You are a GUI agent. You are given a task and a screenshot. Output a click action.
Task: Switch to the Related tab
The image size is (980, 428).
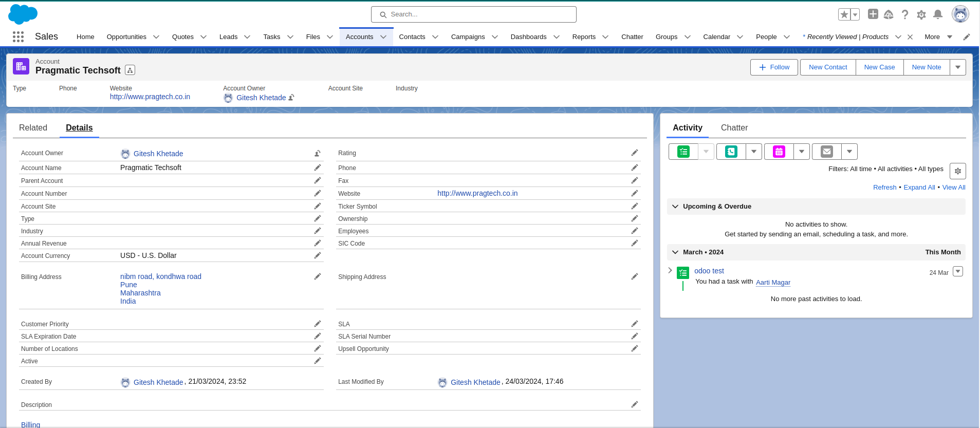pos(33,127)
